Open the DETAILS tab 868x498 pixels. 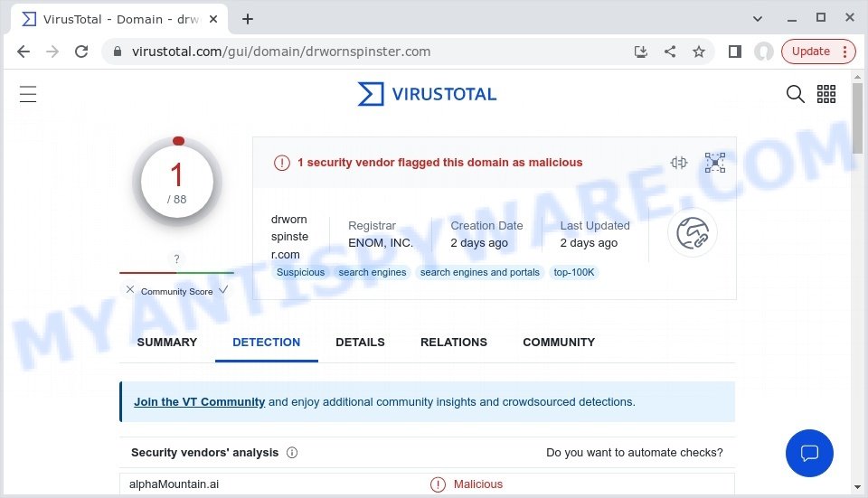coord(360,342)
